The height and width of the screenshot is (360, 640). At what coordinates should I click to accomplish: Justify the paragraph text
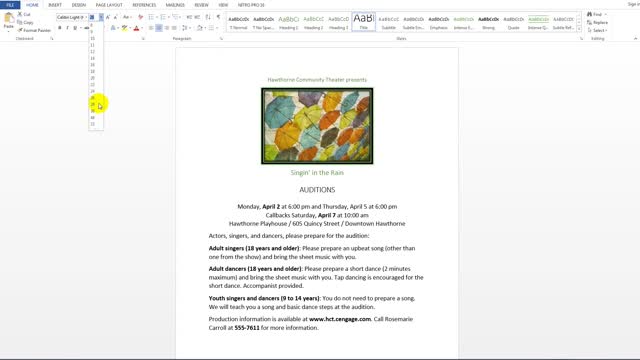[x=174, y=28]
